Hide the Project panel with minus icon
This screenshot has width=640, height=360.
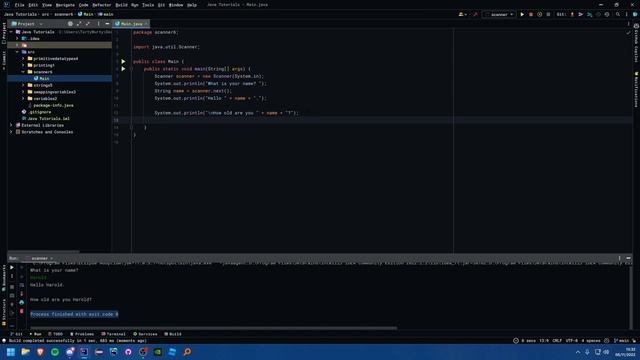click(107, 24)
